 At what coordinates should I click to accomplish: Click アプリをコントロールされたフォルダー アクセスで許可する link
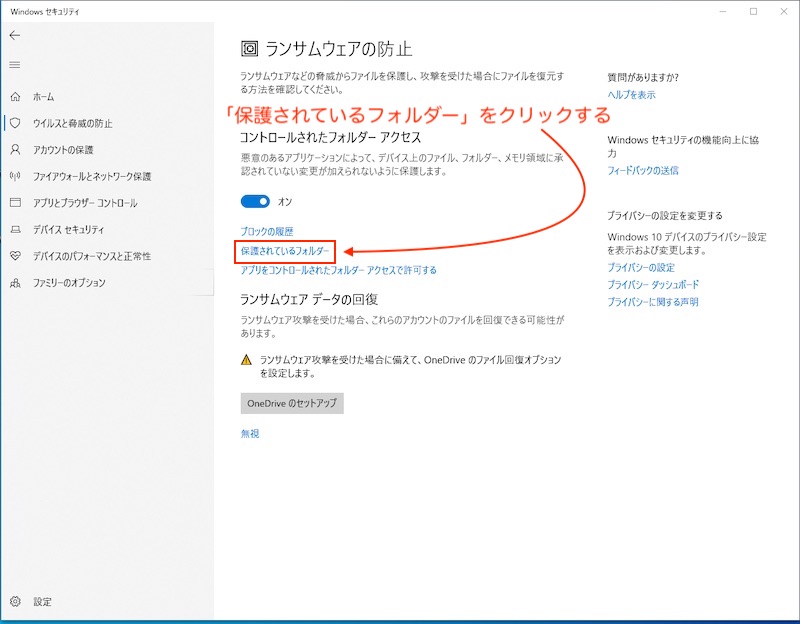click(338, 270)
